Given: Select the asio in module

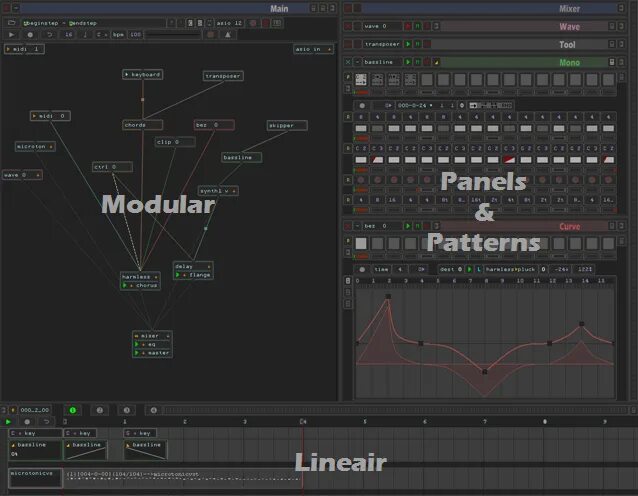Looking at the screenshot, I should (313, 49).
